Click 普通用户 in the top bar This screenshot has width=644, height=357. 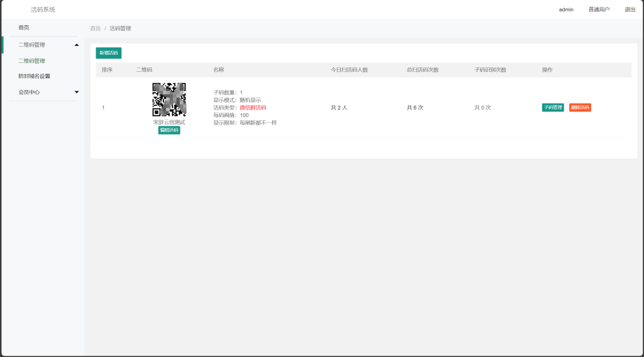click(x=599, y=9)
